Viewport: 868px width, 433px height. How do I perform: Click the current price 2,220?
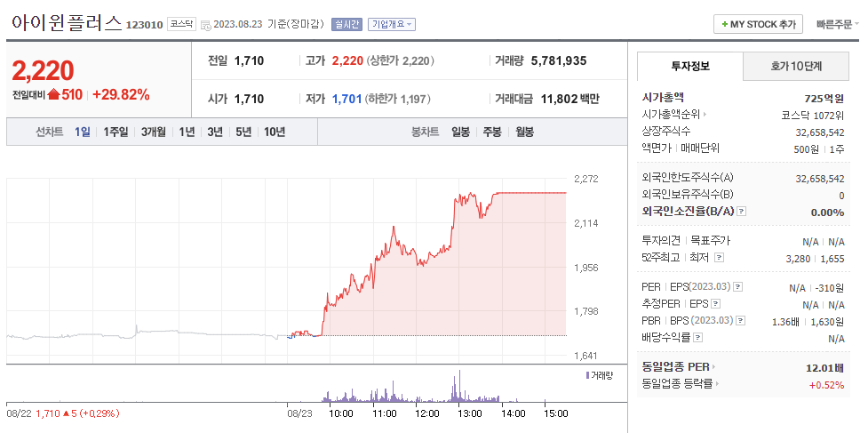(x=43, y=70)
